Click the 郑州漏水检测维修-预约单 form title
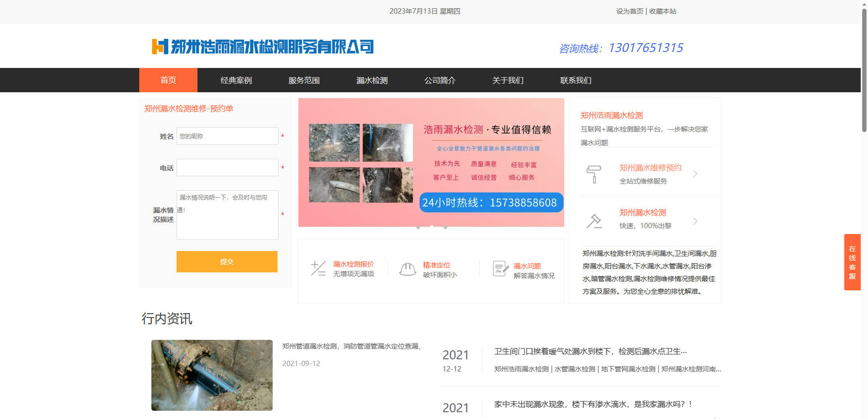The height and width of the screenshot is (419, 868). click(x=189, y=108)
